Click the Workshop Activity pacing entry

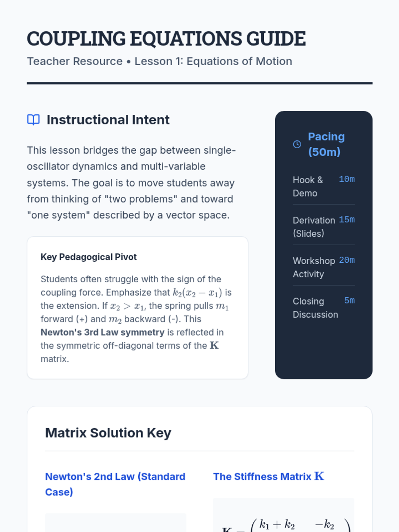click(x=324, y=267)
